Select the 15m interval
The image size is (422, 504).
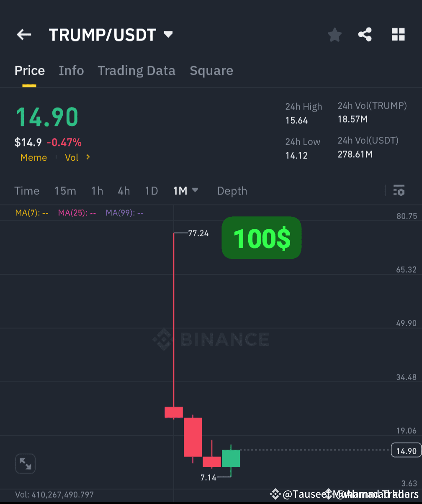coord(65,191)
